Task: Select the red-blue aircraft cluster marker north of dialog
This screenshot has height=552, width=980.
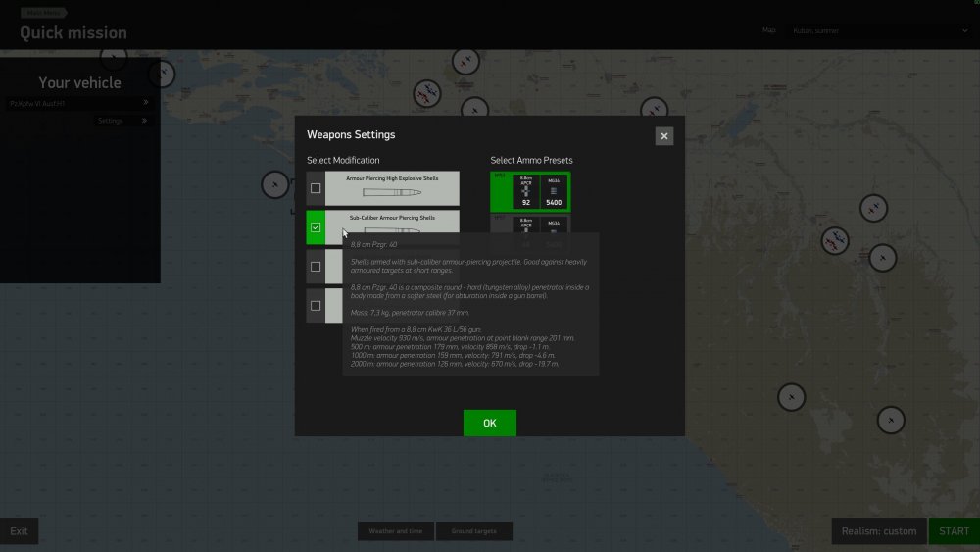Action: tap(427, 94)
